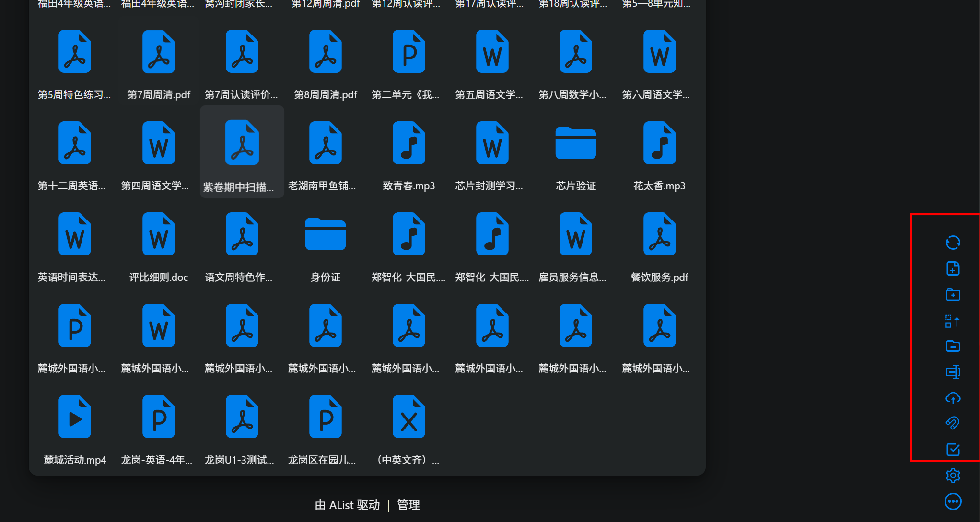980x522 pixels.
Task: Open the PDF file 第5周特色练习...
Action: tap(74, 64)
